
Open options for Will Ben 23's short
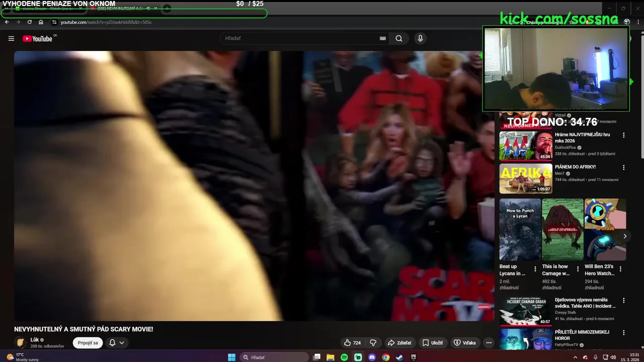pos(620,269)
